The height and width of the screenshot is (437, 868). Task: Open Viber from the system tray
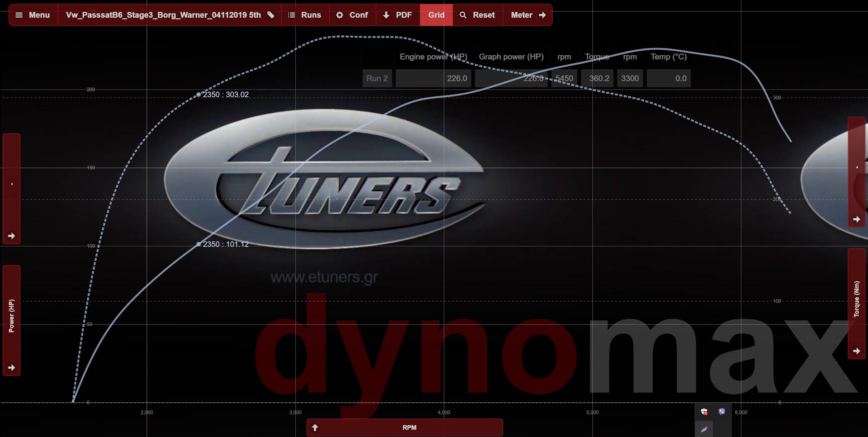click(x=722, y=412)
